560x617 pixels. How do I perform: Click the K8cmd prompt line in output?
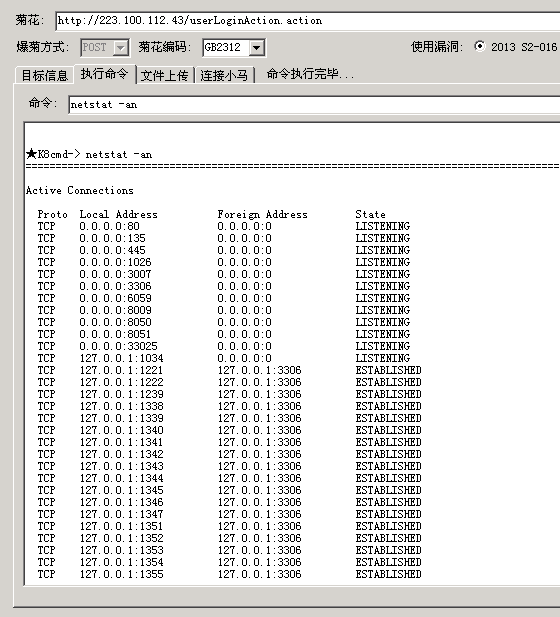89,154
